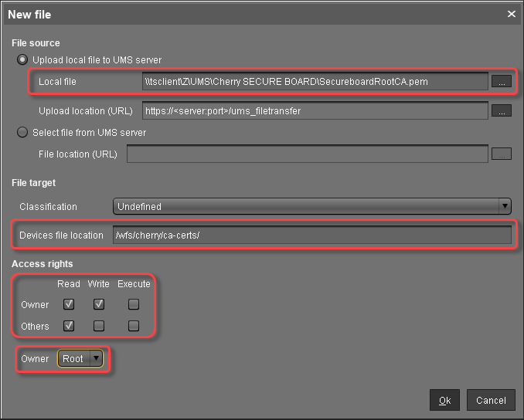Click the Classification dropdown arrow
Screen dimensions: 524x420
coord(505,206)
